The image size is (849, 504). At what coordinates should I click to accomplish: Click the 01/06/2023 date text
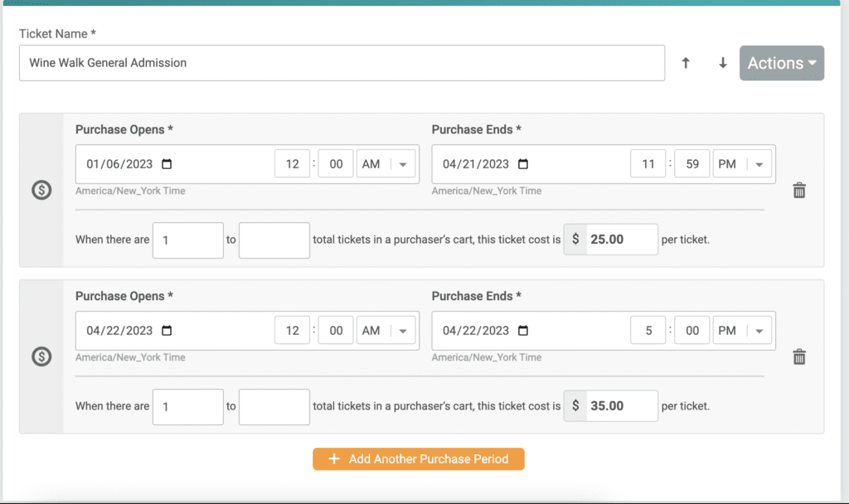(119, 164)
